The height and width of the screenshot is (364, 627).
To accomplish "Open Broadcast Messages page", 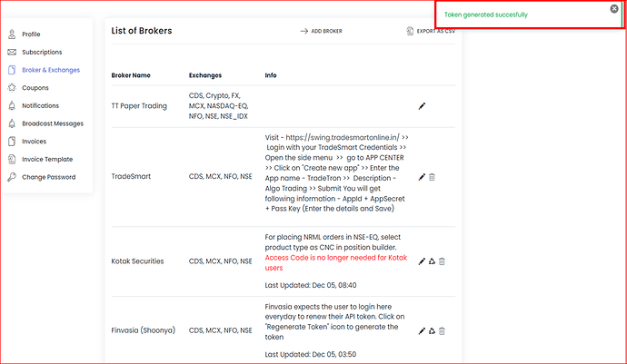I will click(x=53, y=123).
